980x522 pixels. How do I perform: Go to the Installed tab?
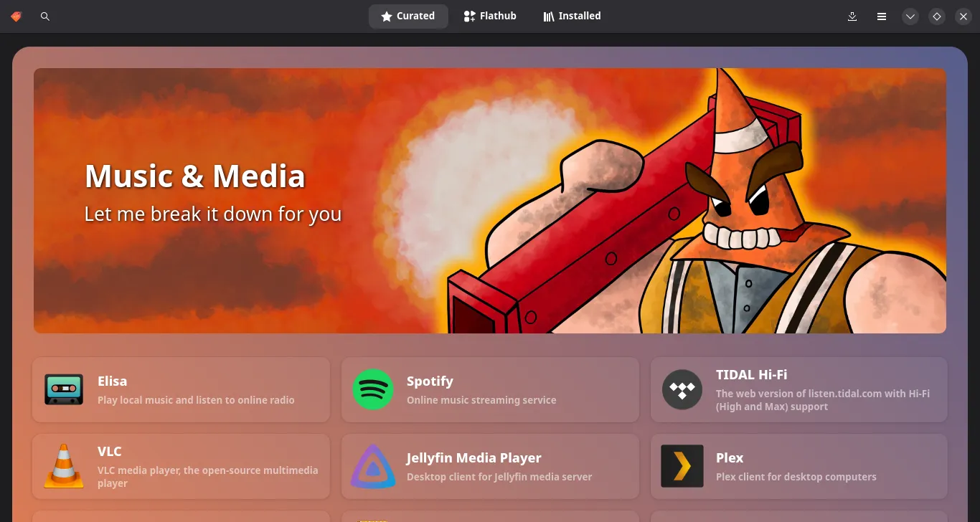tap(572, 16)
